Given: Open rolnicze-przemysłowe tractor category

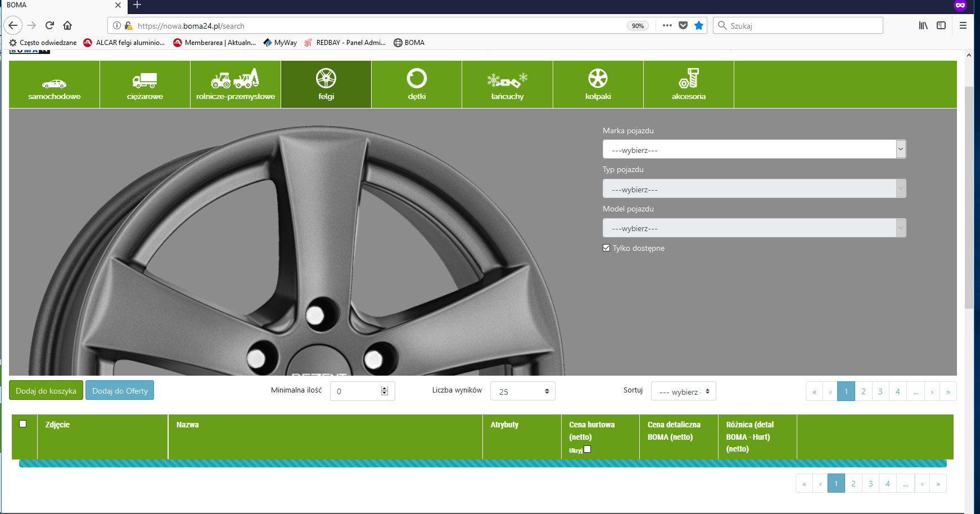Looking at the screenshot, I should point(236,85).
